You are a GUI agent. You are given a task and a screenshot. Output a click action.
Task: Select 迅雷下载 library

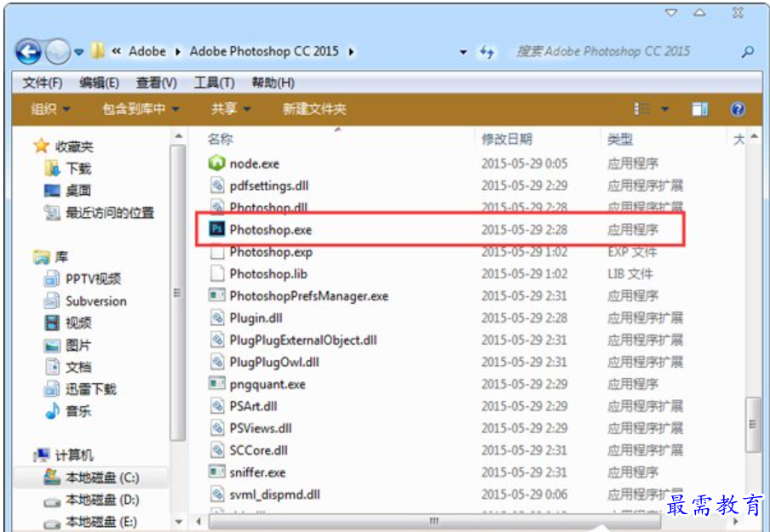(x=91, y=389)
